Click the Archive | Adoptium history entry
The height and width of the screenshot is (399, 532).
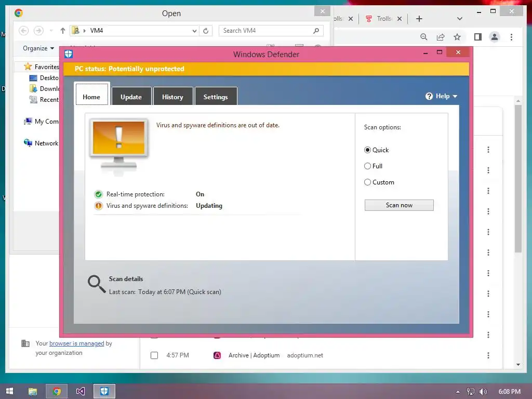tap(254, 355)
